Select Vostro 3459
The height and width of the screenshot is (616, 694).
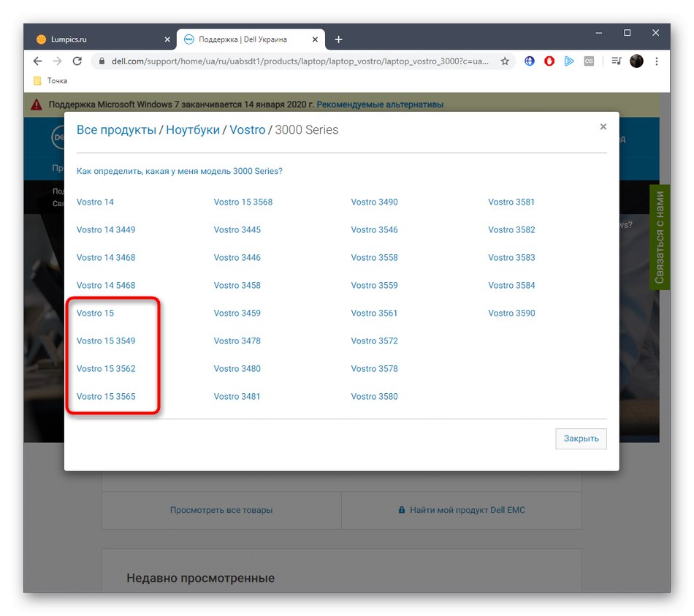[237, 313]
